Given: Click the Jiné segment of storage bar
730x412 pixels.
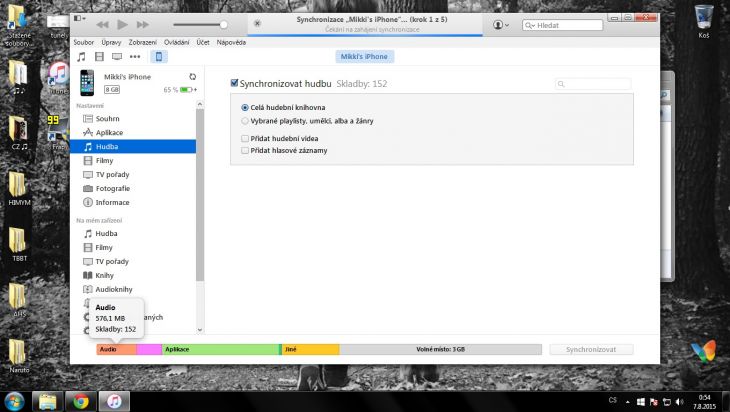Looking at the screenshot, I should 311,349.
